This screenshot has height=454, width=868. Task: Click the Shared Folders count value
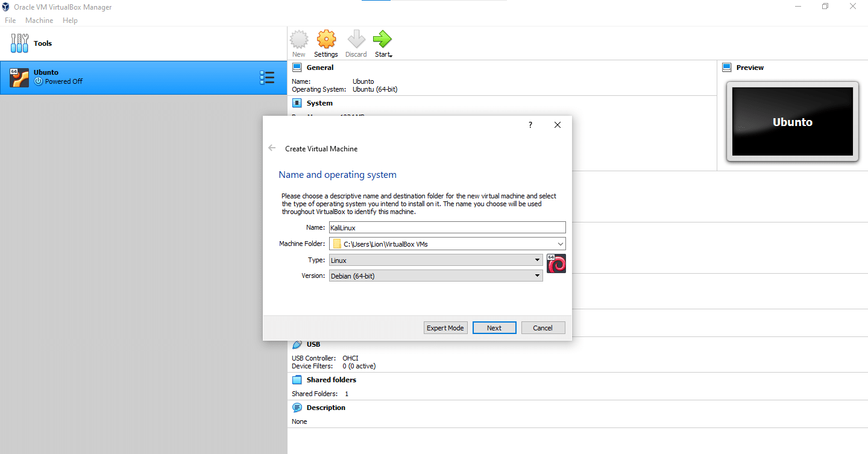click(347, 394)
